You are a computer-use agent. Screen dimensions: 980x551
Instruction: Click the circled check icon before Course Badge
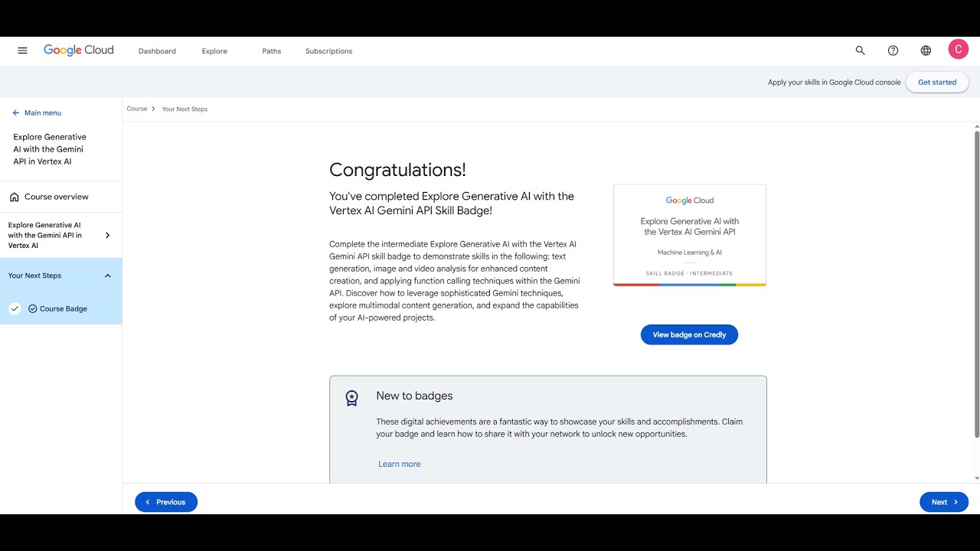32,308
